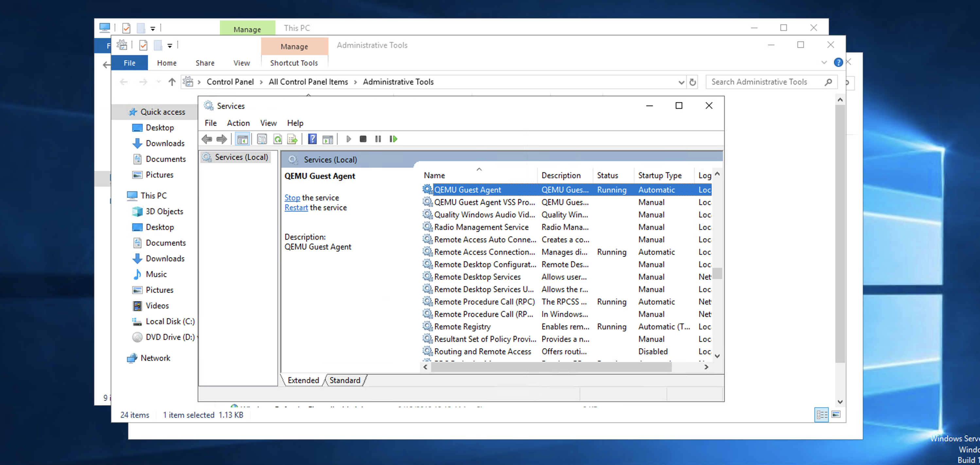
Task: Click the services list horizontal scrollbar
Action: tap(551, 367)
